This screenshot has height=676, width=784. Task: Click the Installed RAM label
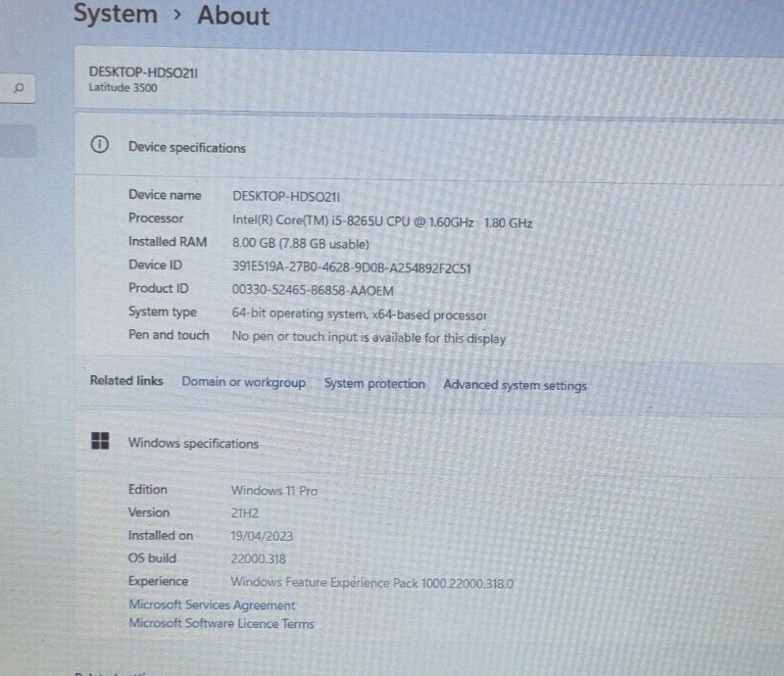(168, 242)
